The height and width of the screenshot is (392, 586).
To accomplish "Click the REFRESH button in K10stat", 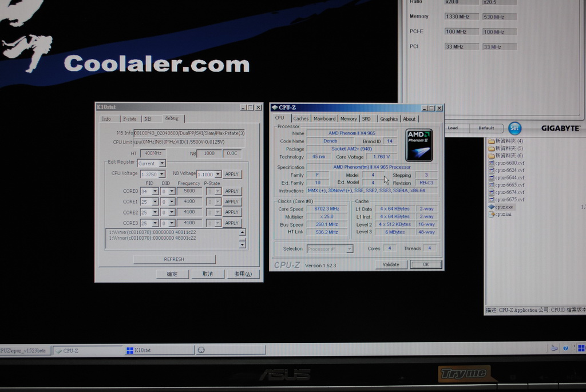I will 174,259.
